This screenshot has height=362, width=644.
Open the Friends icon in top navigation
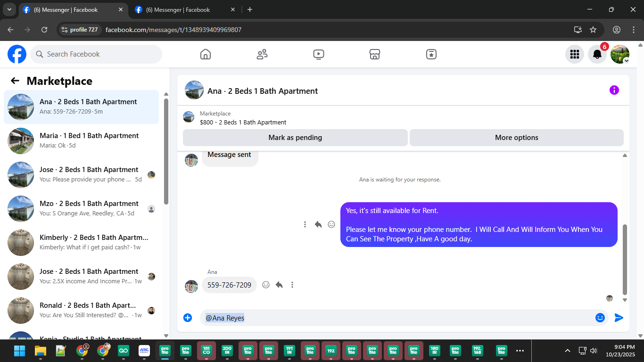point(262,54)
